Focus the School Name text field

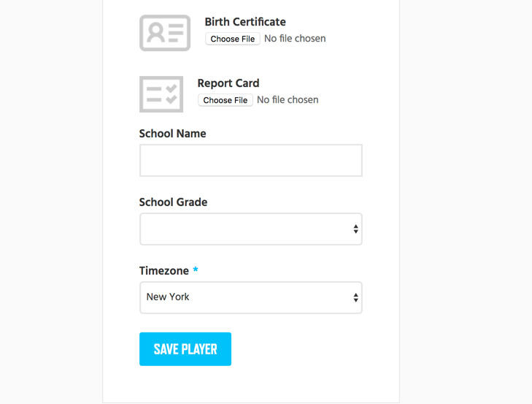point(251,161)
